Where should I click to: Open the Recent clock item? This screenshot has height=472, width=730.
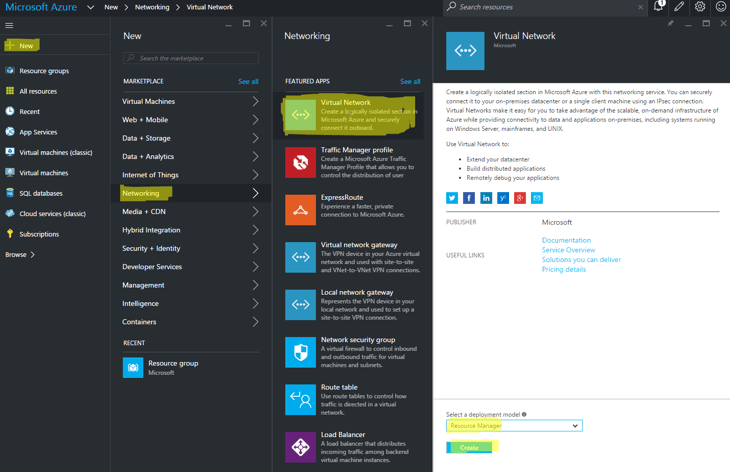22,111
